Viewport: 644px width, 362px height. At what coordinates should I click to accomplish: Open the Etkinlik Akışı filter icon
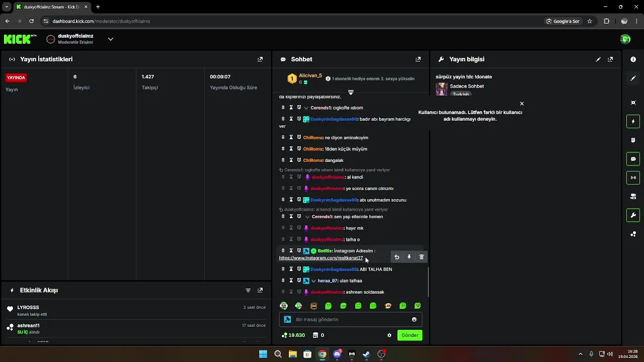point(248,290)
